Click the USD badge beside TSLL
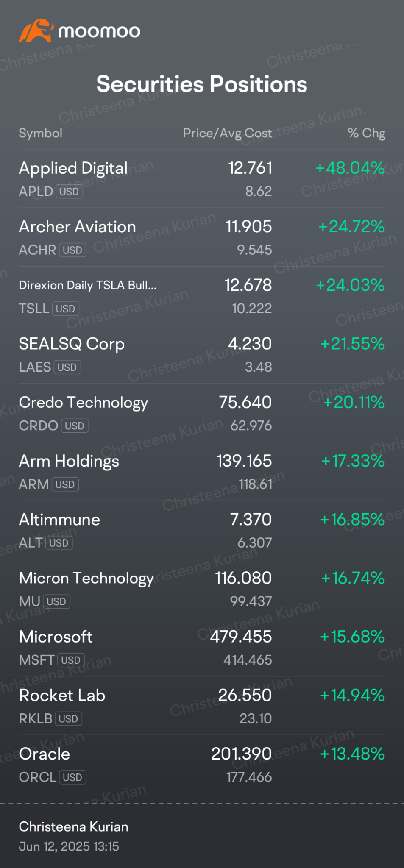The width and height of the screenshot is (404, 868). click(x=65, y=309)
